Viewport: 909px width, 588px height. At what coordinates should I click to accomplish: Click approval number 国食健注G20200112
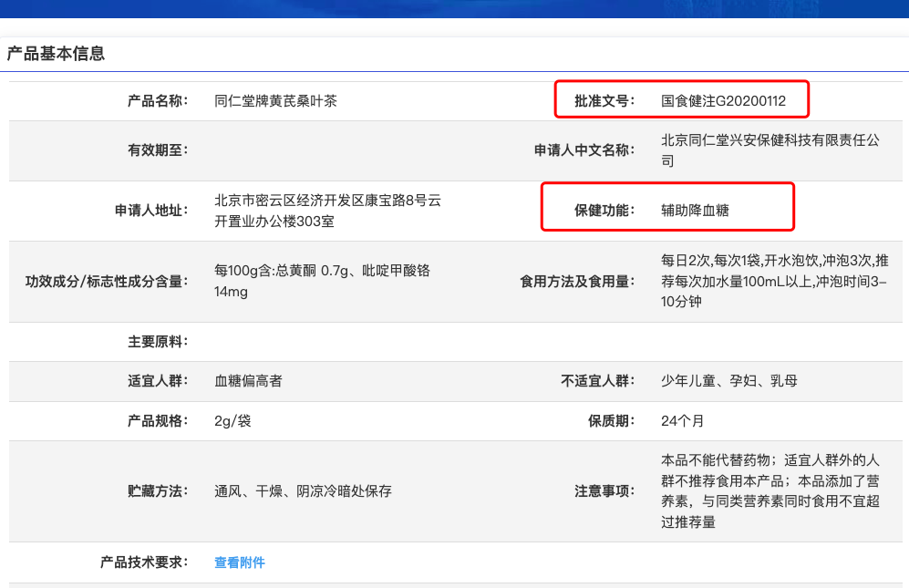click(724, 101)
